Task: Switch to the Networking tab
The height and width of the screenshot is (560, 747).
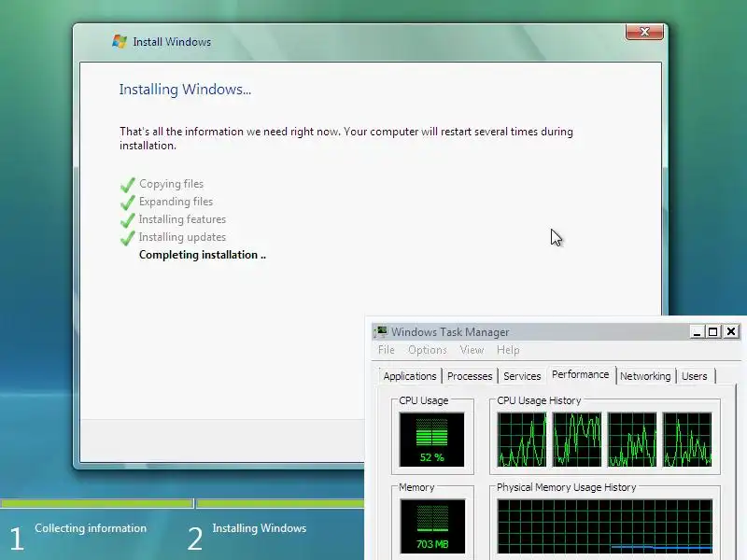Action: (x=645, y=376)
